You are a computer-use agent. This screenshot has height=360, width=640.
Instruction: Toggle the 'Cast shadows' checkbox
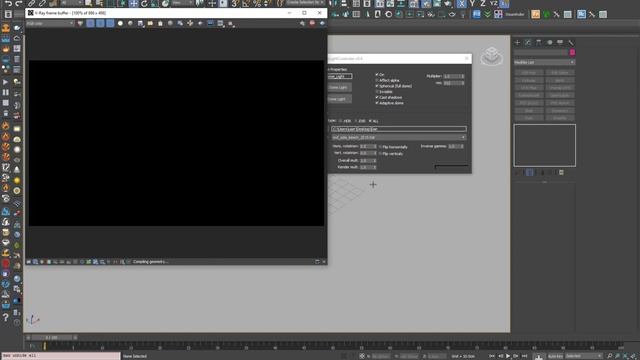pyautogui.click(x=377, y=98)
